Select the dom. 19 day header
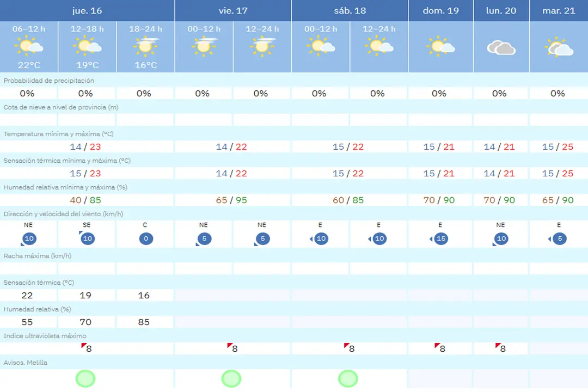The image size is (588, 392). click(x=440, y=10)
